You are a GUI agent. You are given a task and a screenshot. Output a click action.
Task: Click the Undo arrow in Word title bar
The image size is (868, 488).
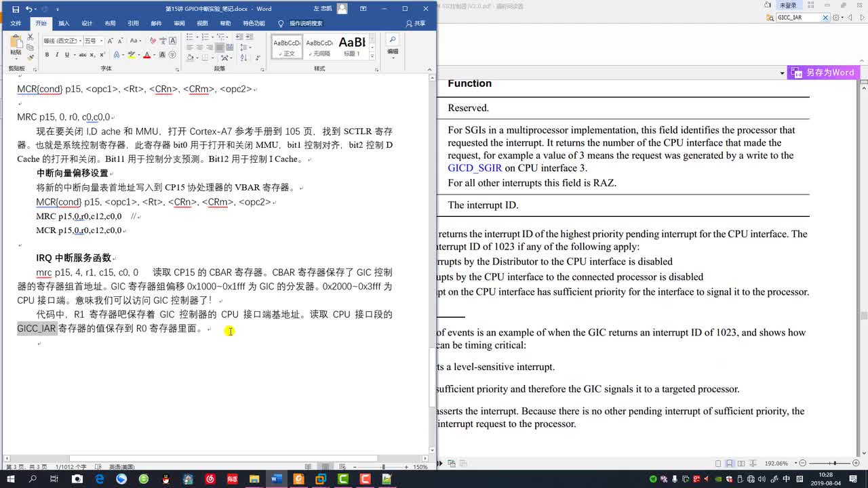pos(29,9)
